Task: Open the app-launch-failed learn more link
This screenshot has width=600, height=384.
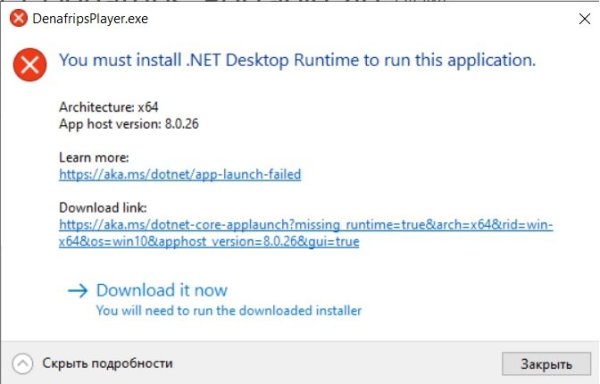Action: (180, 174)
